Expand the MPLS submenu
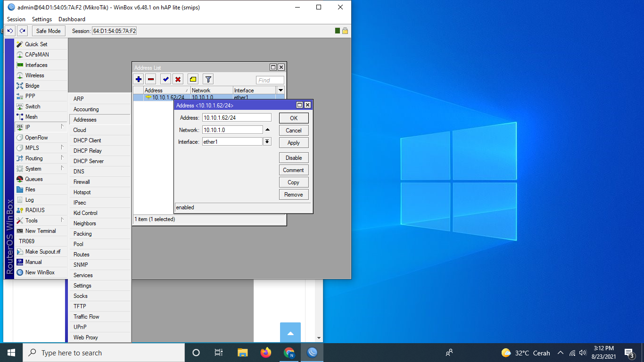 (41, 148)
